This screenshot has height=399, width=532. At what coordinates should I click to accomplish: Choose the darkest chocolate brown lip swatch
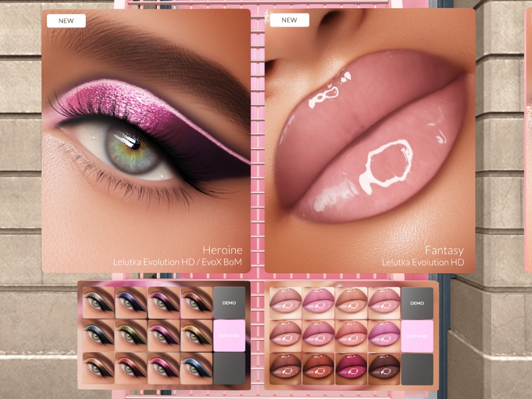click(384, 368)
